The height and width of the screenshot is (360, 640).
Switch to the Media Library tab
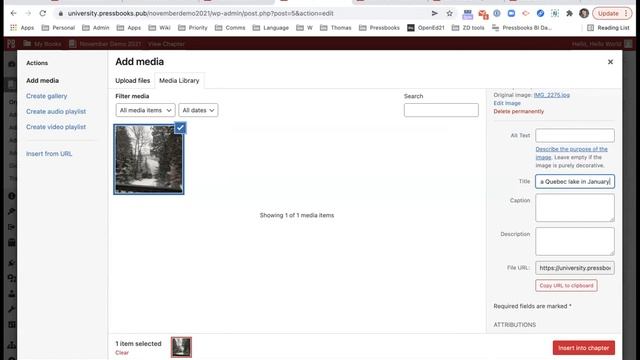[179, 81]
